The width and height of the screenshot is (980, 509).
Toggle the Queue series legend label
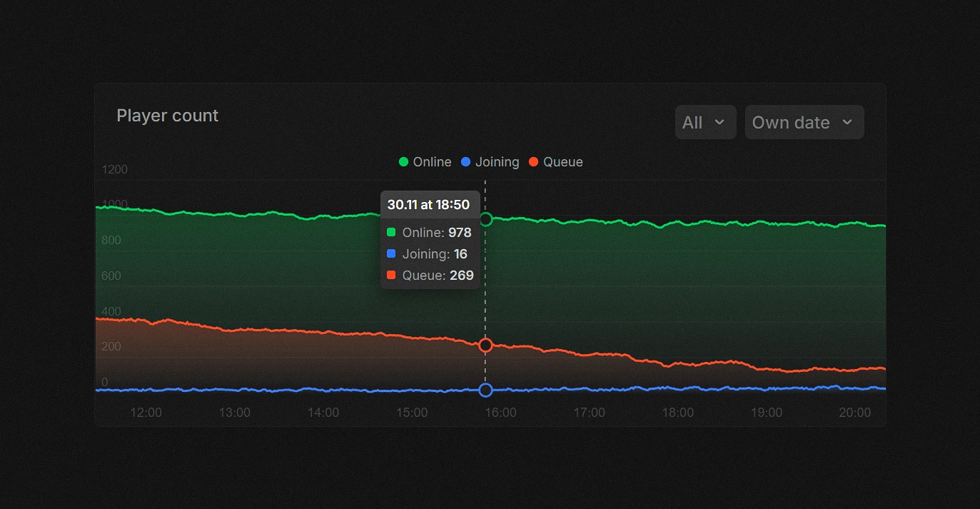click(562, 162)
